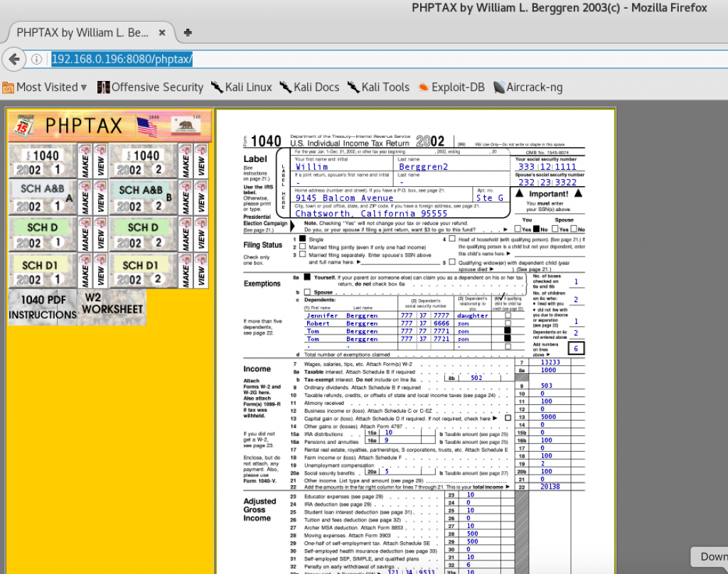Screen dimensions: 728x574
Task: Open the W2 Worksheet button
Action: [x=112, y=307]
